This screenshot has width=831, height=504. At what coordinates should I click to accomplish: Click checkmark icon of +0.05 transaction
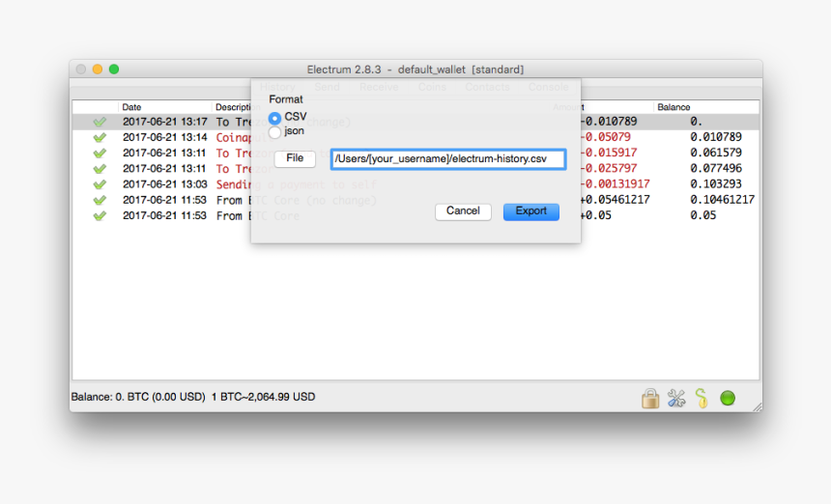(100, 216)
